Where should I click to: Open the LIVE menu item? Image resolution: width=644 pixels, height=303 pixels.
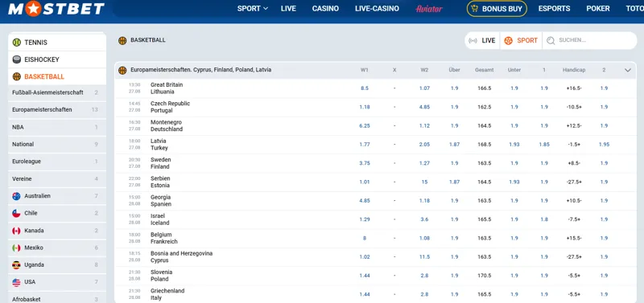coord(288,8)
